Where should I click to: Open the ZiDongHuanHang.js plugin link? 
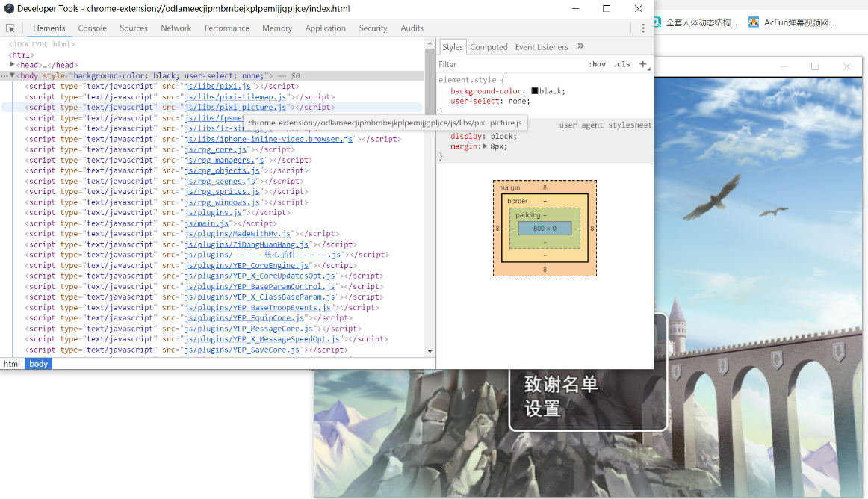[x=247, y=244]
